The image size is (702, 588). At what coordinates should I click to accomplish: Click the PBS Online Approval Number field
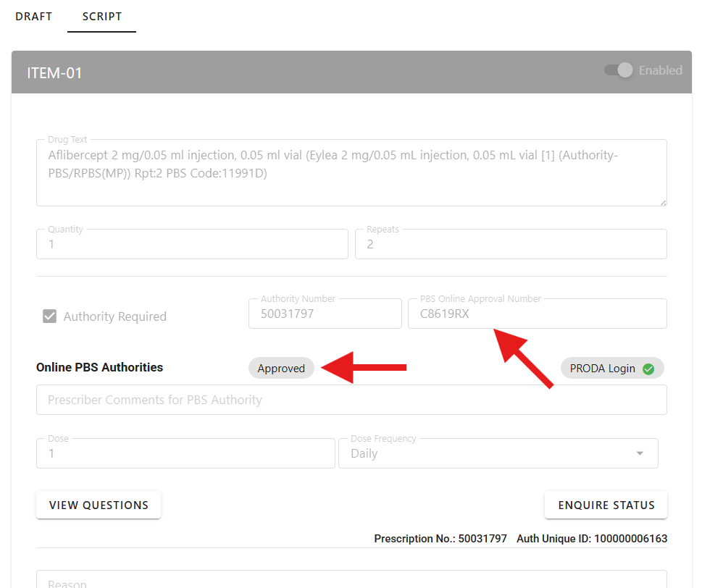point(537,314)
